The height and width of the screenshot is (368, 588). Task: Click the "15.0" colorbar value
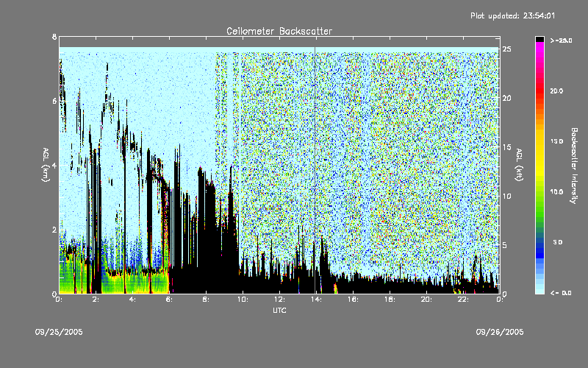tap(556, 141)
